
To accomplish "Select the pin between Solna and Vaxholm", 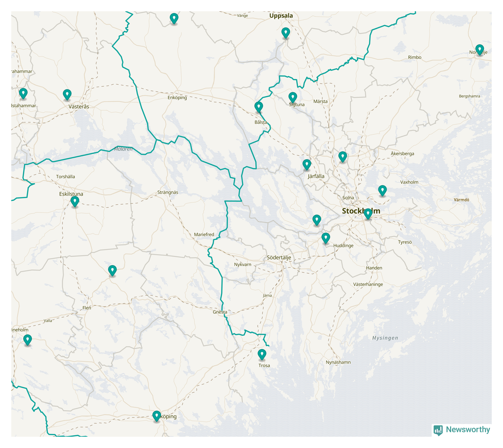I will (382, 190).
